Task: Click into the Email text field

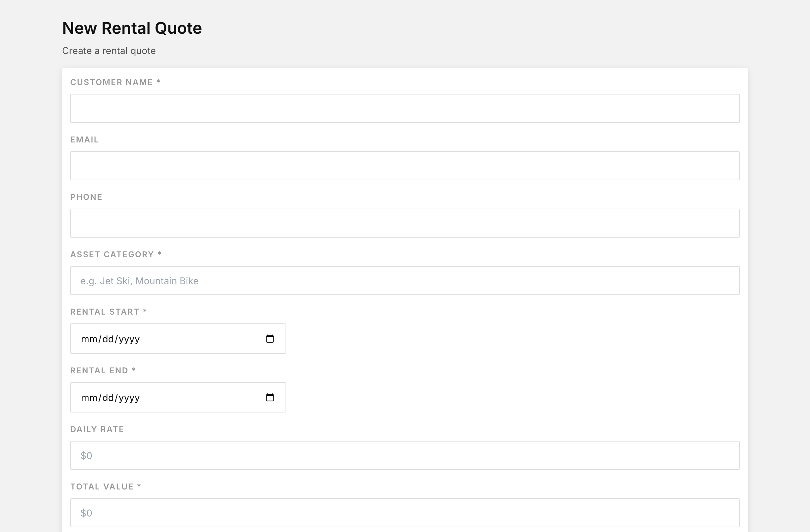Action: pyautogui.click(x=405, y=166)
